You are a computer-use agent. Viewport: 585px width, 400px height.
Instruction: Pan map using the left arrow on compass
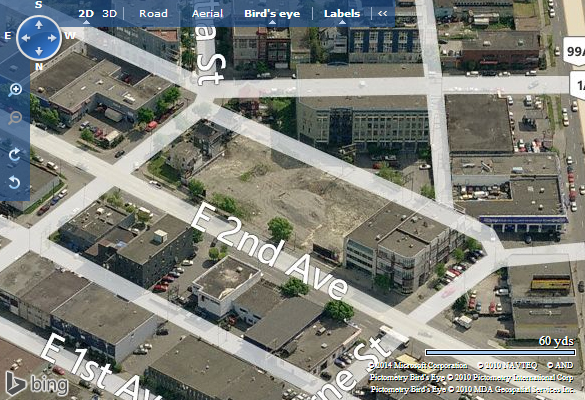[x=25, y=38]
